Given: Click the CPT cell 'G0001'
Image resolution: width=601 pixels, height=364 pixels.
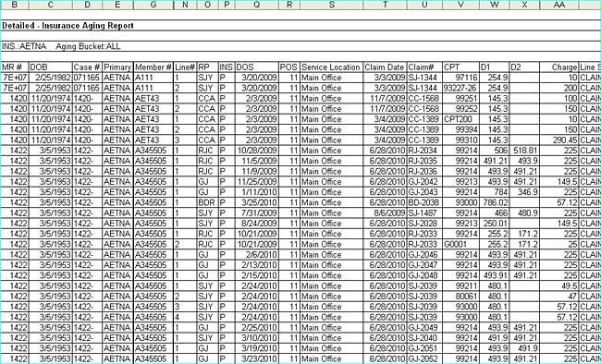Looking at the screenshot, I should [460, 244].
